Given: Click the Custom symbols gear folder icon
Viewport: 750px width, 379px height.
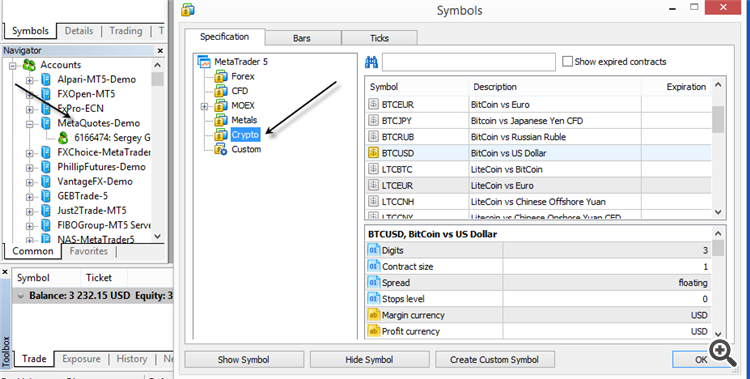Looking at the screenshot, I should pyautogui.click(x=221, y=149).
